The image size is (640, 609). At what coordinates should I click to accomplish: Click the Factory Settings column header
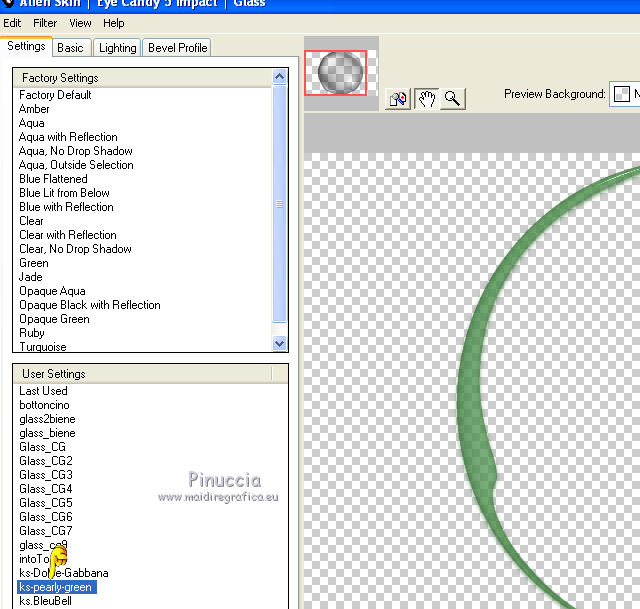(143, 78)
